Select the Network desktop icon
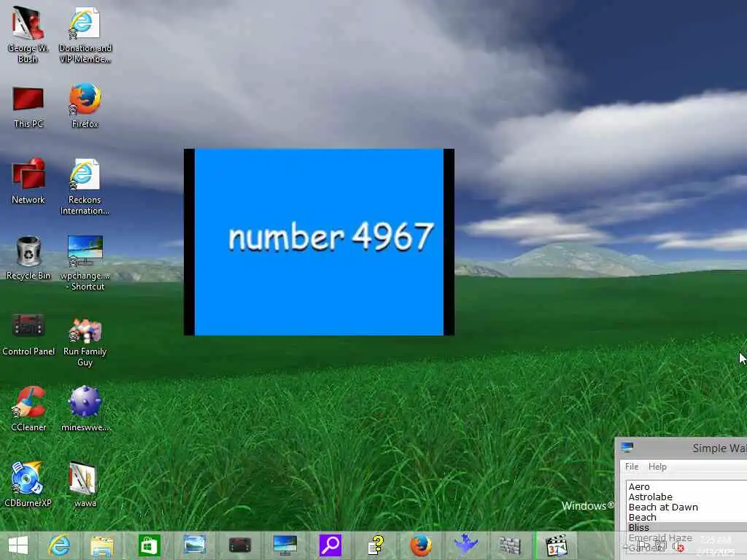This screenshot has height=560, width=747. [28, 181]
